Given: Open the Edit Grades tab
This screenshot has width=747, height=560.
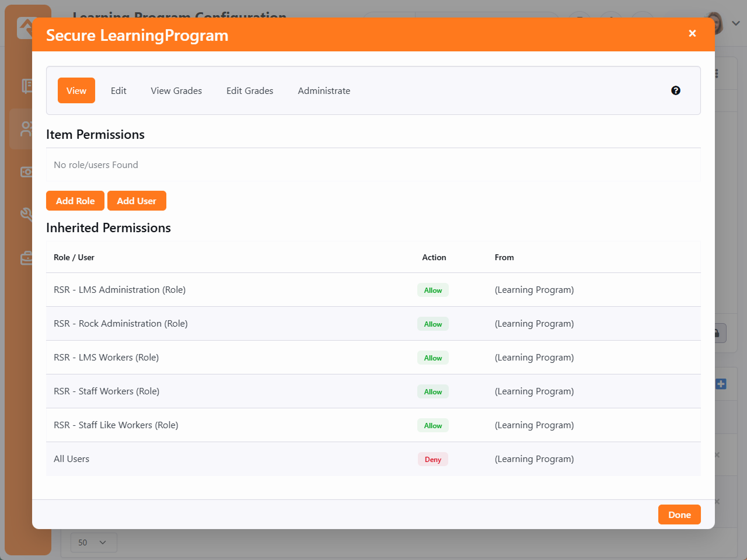Looking at the screenshot, I should click(250, 90).
